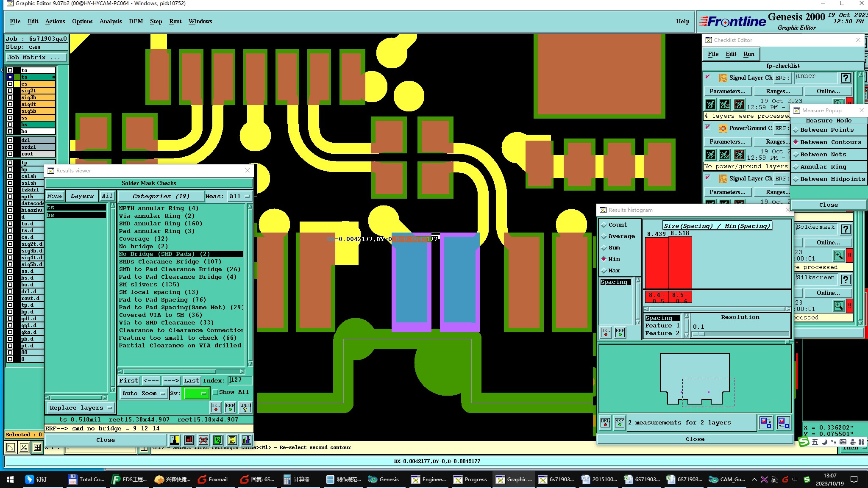Open the DFM menu
Screen dimensions: 868x488
pos(136,22)
